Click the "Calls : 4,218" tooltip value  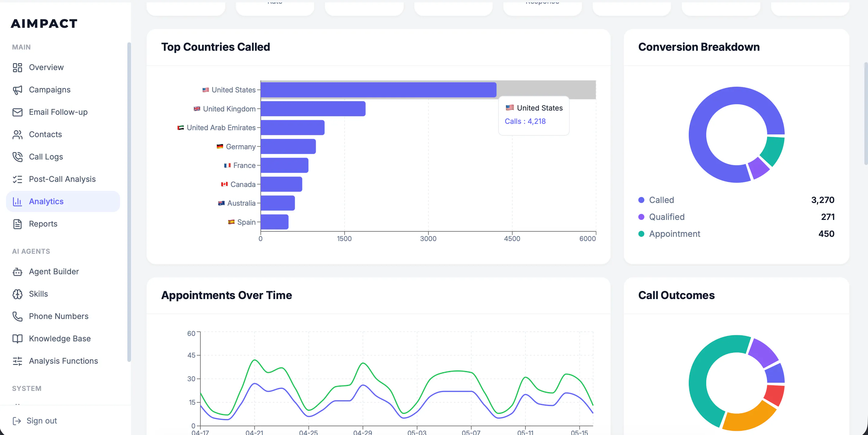click(x=525, y=121)
